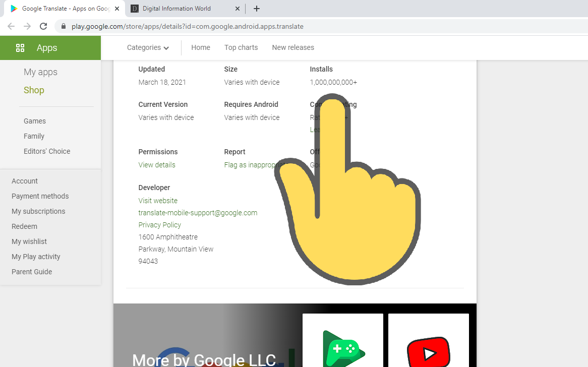Click the address bar URL
The width and height of the screenshot is (588, 367).
188,26
